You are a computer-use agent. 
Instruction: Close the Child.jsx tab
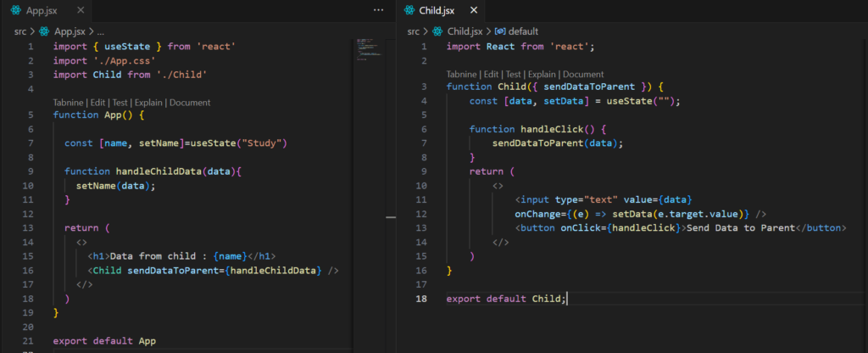pyautogui.click(x=474, y=10)
